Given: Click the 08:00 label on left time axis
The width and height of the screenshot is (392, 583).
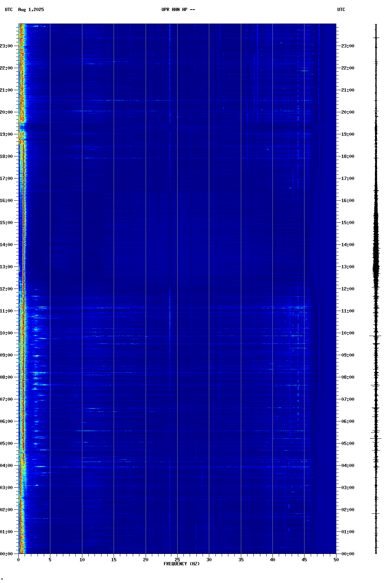Looking at the screenshot, I should (7, 377).
